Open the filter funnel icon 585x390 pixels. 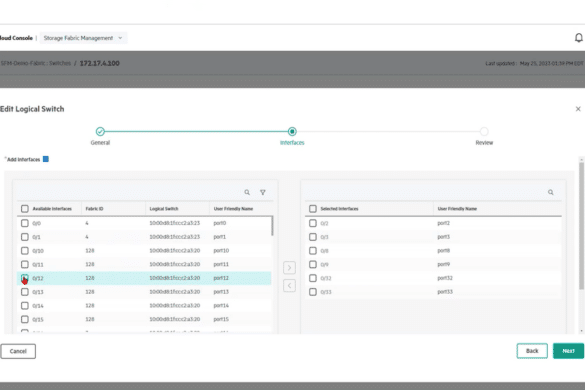point(263,192)
